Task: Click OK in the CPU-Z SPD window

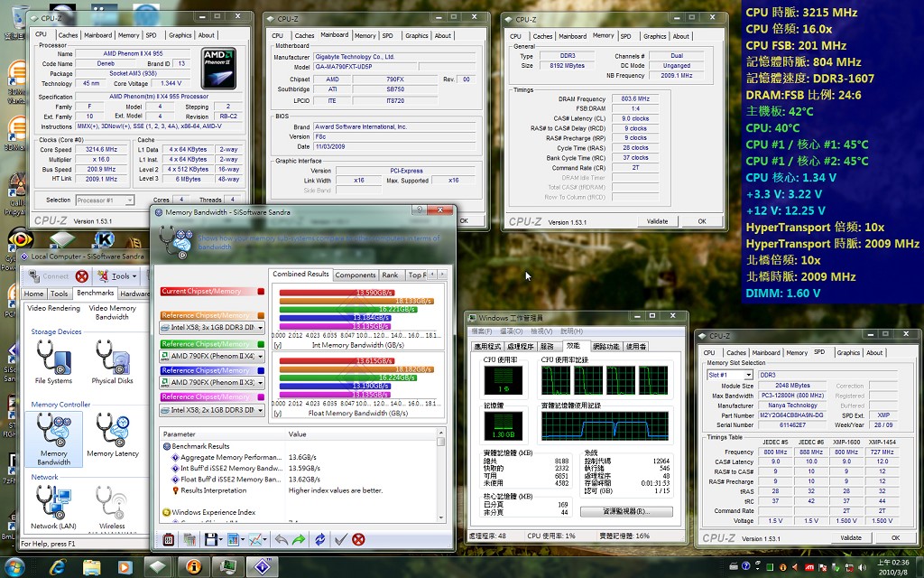Action: [895, 538]
